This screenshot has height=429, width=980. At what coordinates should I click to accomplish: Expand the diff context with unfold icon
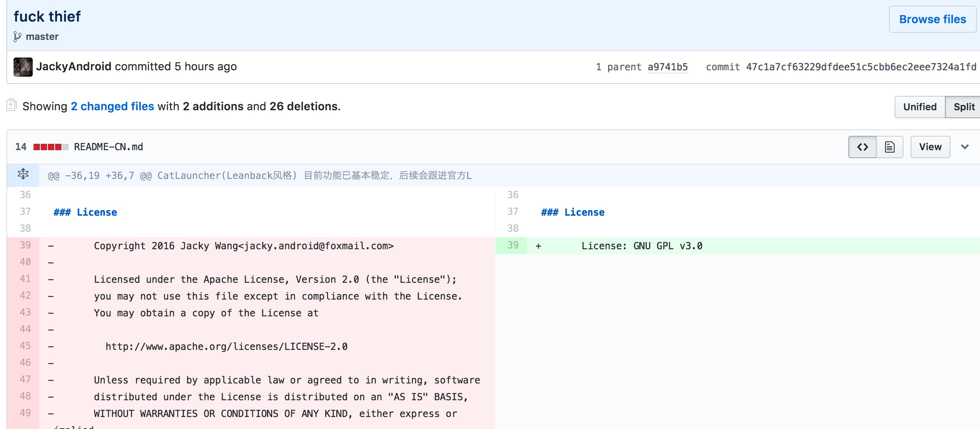[x=23, y=175]
